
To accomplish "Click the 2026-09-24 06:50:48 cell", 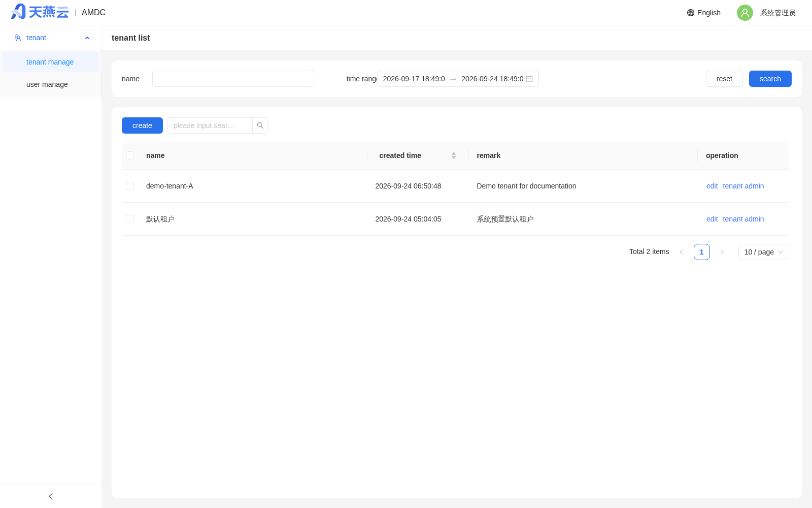I will tap(408, 186).
